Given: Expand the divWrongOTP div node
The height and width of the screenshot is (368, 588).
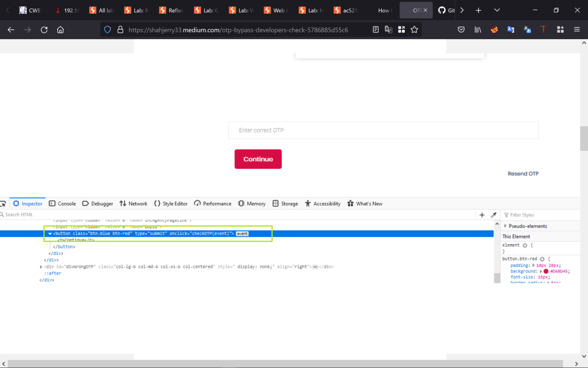Looking at the screenshot, I should (x=41, y=267).
